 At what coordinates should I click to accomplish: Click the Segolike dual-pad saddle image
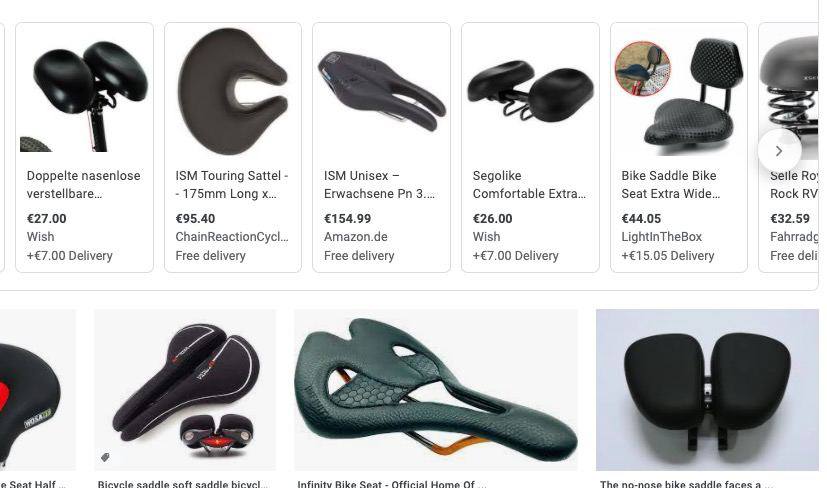click(531, 91)
